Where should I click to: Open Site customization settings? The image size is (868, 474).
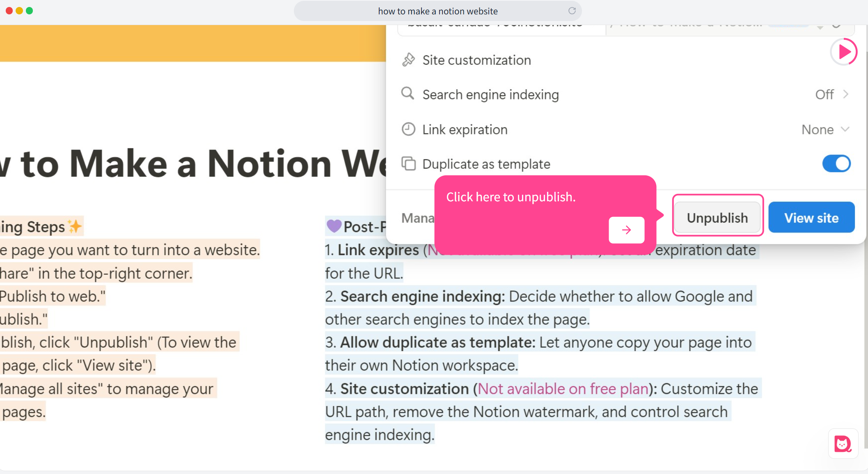click(x=625, y=60)
